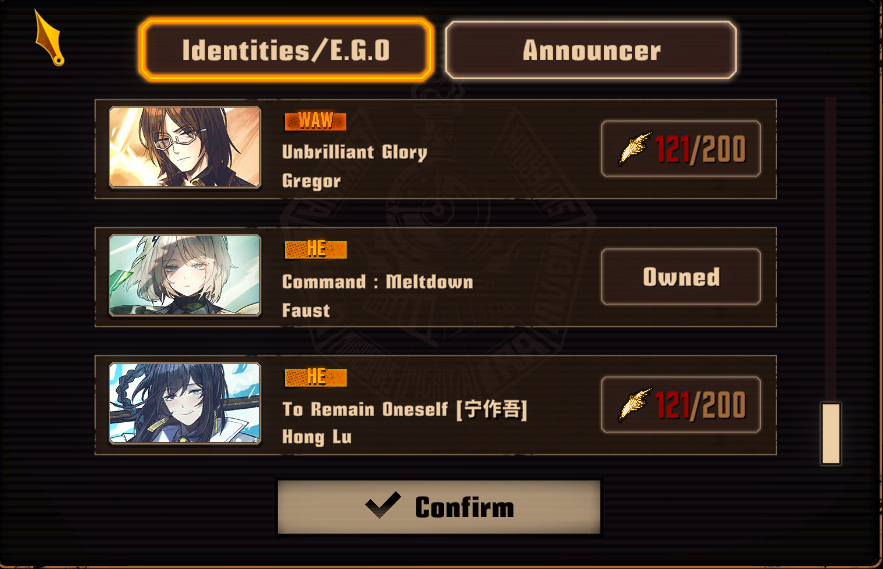This screenshot has height=569, width=883.
Task: Click the Owned button for Faust
Action: (x=681, y=277)
